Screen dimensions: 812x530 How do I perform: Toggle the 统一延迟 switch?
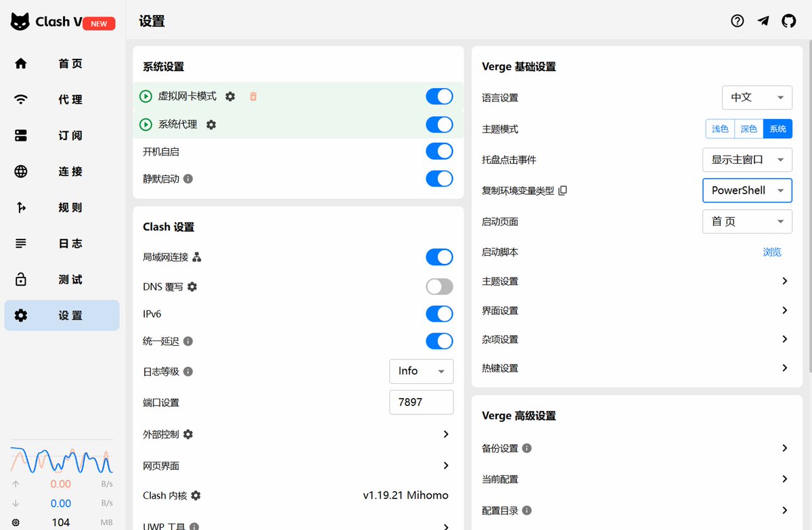coord(440,341)
